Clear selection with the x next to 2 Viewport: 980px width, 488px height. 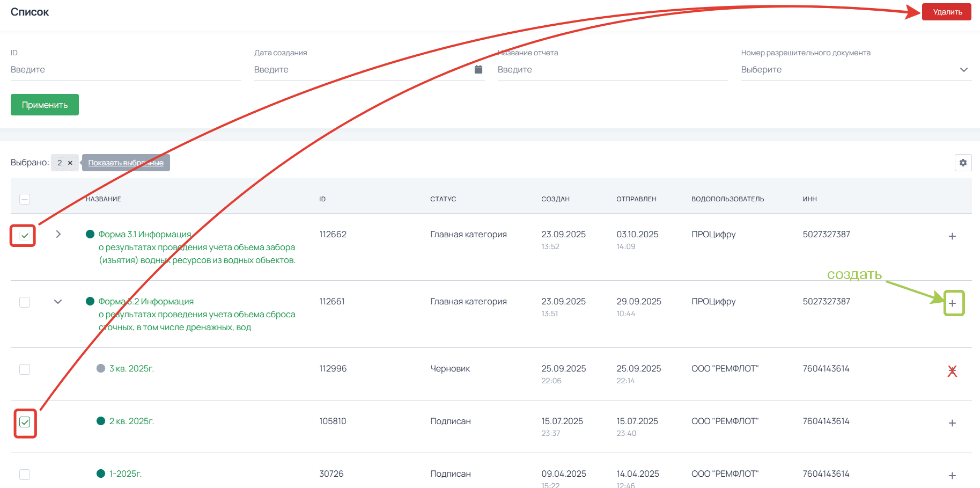pos(70,163)
